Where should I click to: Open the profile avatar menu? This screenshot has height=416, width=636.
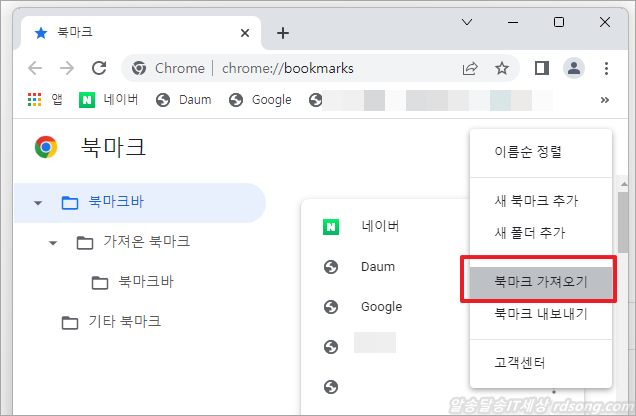pos(574,69)
